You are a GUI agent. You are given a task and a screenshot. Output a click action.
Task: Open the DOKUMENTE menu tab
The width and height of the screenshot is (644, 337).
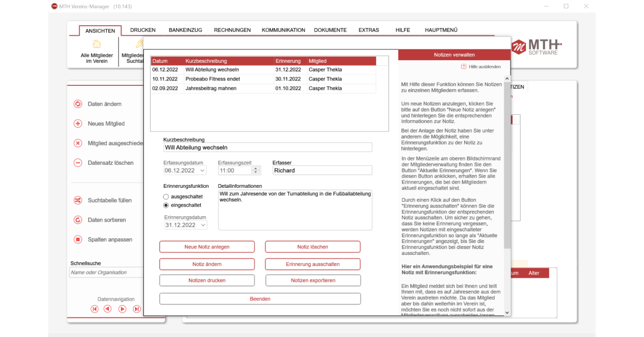point(330,30)
